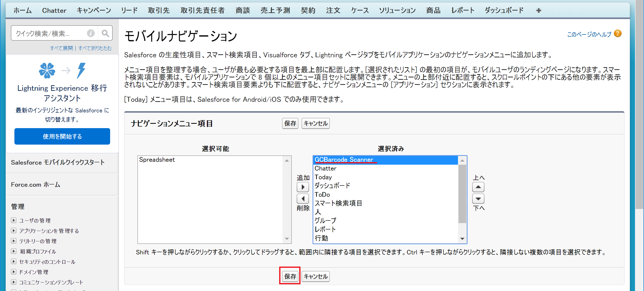Expand the ユーザの管理 tree node

coord(14,220)
